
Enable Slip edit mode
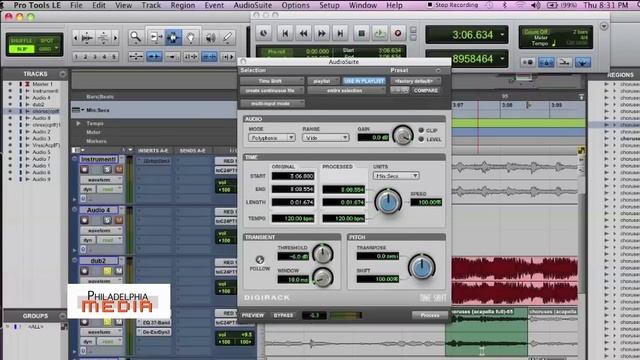click(21, 49)
